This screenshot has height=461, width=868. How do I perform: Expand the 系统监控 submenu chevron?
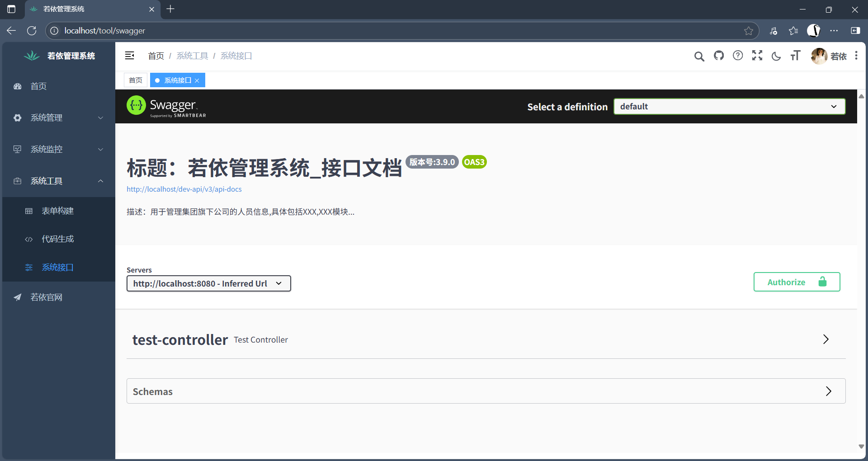[100, 150]
